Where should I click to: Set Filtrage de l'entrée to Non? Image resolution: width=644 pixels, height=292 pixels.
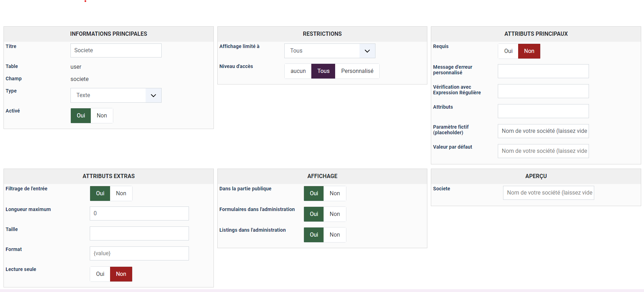[x=121, y=193]
